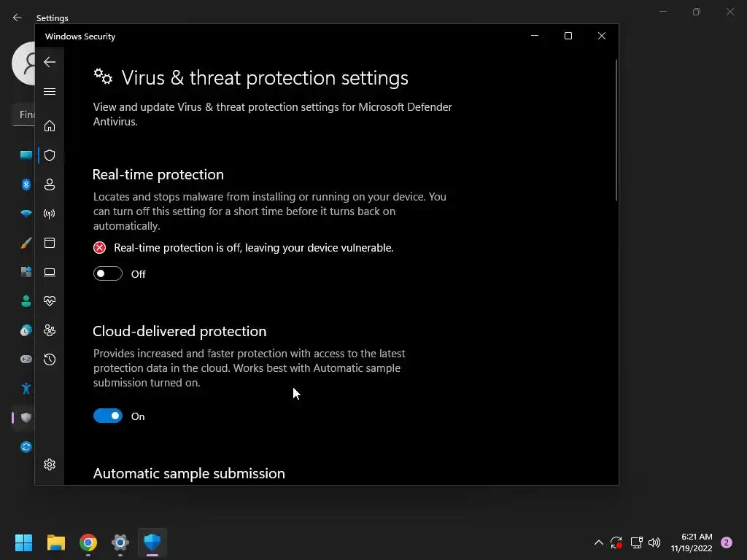Open System icon in Settings sidebar
Viewport: 747px width, 560px height.
coord(26,155)
